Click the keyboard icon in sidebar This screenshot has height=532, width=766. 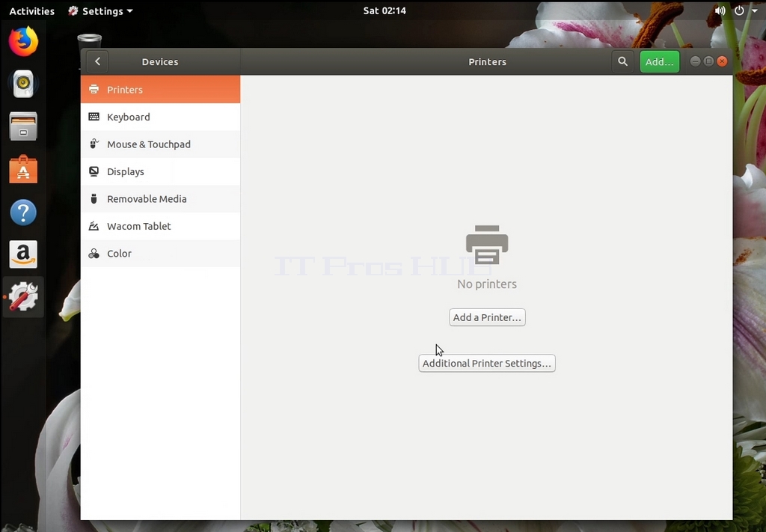tap(94, 117)
